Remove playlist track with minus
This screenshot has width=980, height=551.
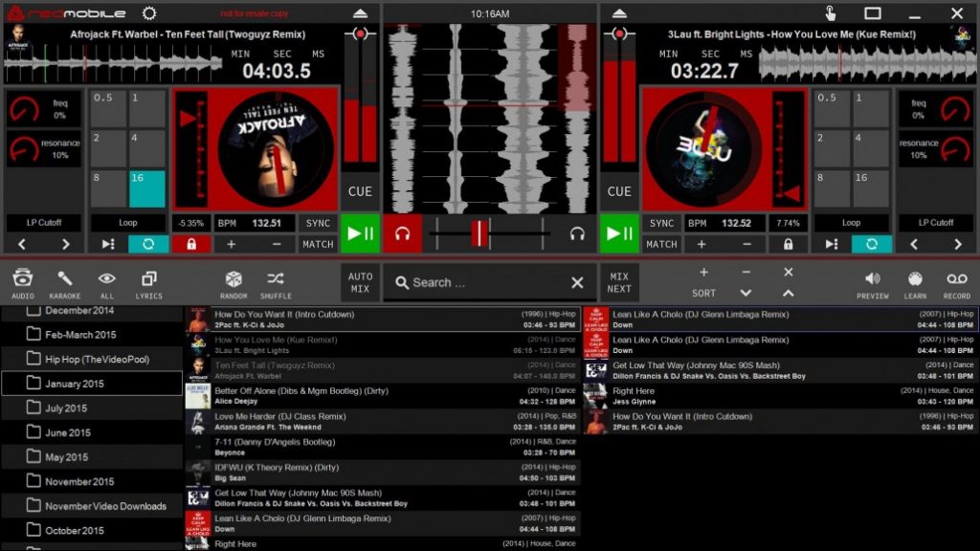coord(746,273)
